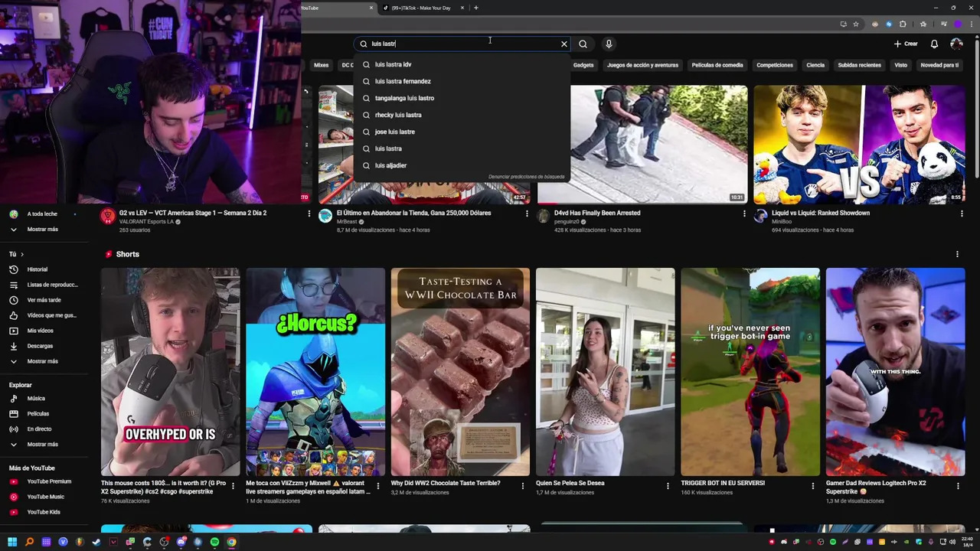The width and height of the screenshot is (980, 551).
Task: Open options for TRIGGER BOT IN EU SERVERS short
Action: pos(813,485)
